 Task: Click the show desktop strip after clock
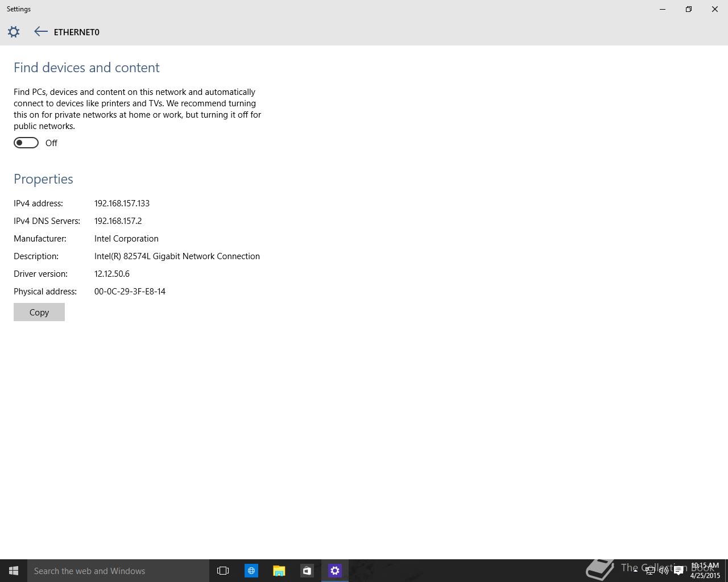click(x=726, y=571)
